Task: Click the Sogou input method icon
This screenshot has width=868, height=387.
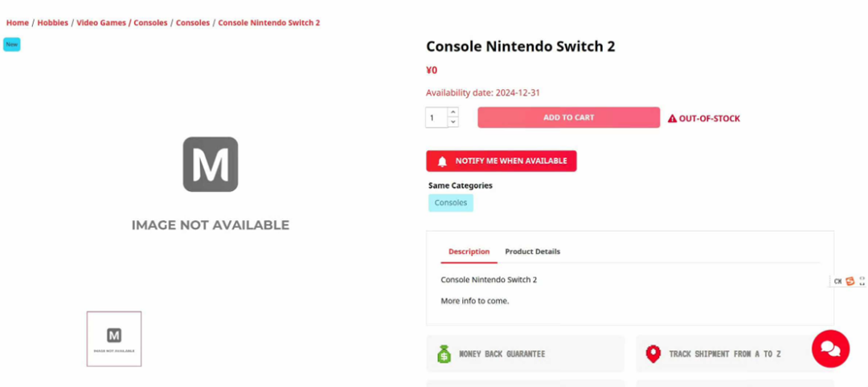Action: 850,281
